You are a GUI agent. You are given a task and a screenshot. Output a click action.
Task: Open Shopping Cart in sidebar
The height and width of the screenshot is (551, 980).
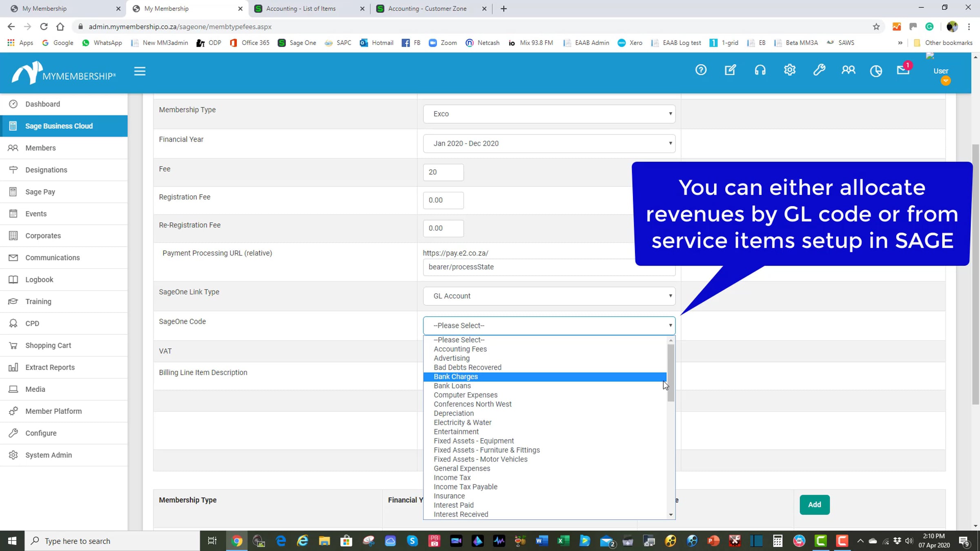pos(48,345)
